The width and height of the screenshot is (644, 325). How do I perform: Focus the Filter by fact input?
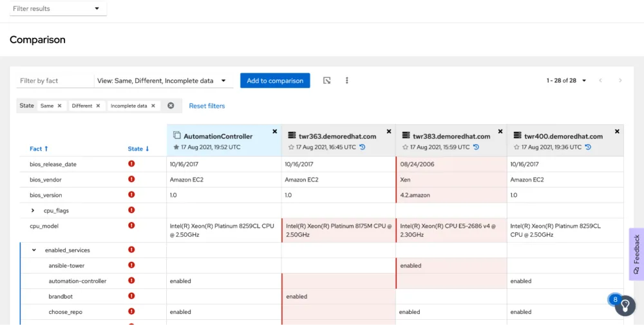tap(55, 81)
